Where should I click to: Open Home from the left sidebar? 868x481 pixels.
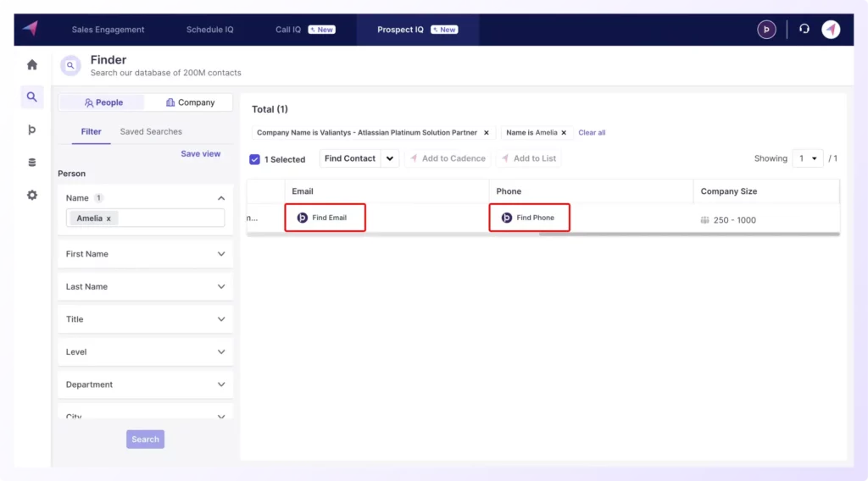coord(32,64)
